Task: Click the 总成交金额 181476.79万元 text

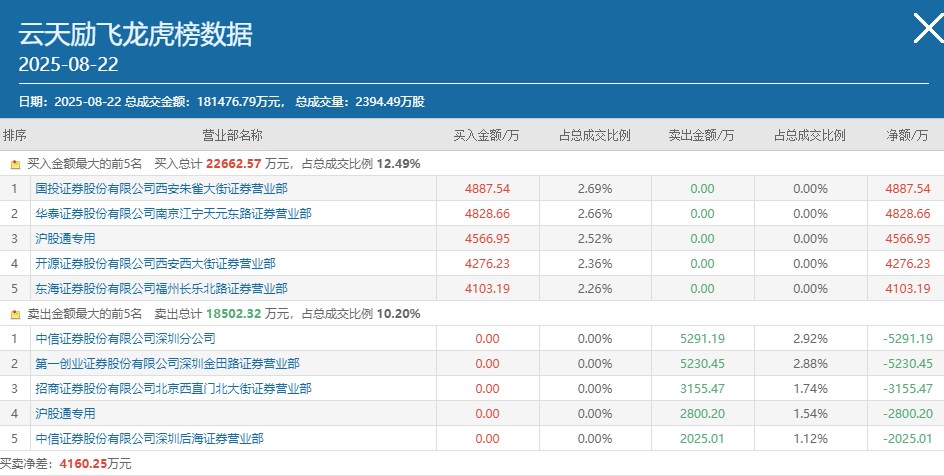Action: tap(205, 102)
